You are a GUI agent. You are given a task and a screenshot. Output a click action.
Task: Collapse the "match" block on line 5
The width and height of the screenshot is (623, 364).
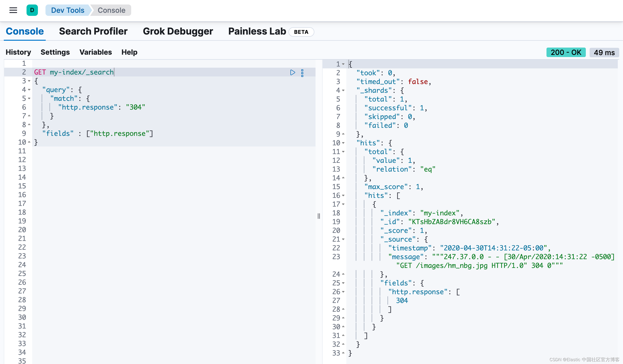pos(29,99)
